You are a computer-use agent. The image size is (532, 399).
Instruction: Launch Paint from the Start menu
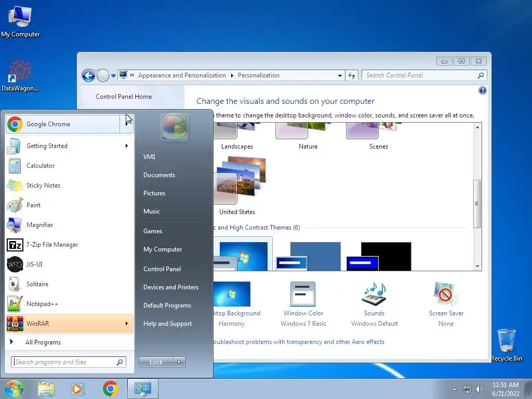point(70,205)
